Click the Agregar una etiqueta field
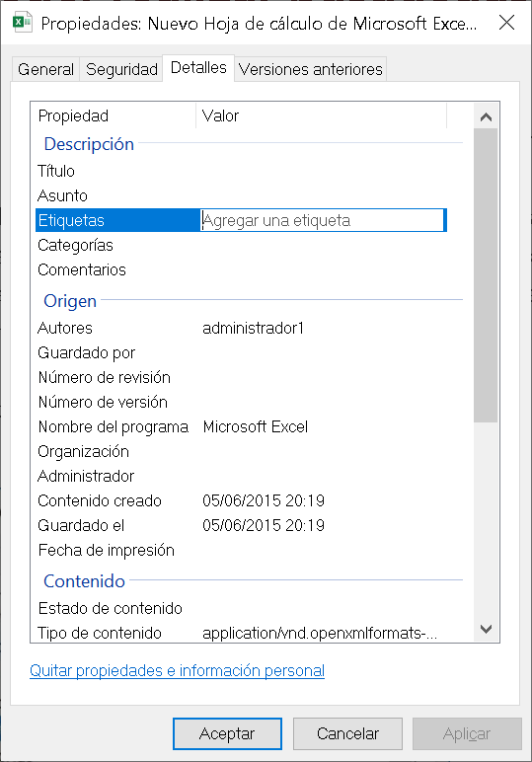Screen dimensions: 532x762 (x=323, y=220)
